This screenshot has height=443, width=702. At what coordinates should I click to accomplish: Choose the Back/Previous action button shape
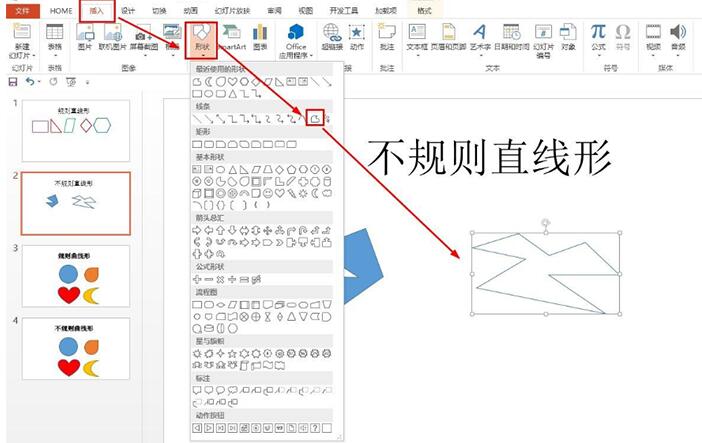point(197,428)
